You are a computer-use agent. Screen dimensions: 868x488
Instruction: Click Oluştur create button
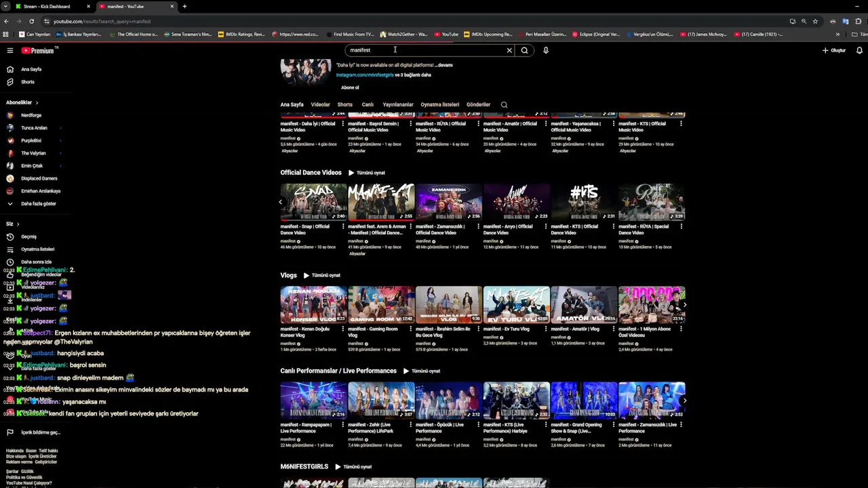pyautogui.click(x=834, y=50)
